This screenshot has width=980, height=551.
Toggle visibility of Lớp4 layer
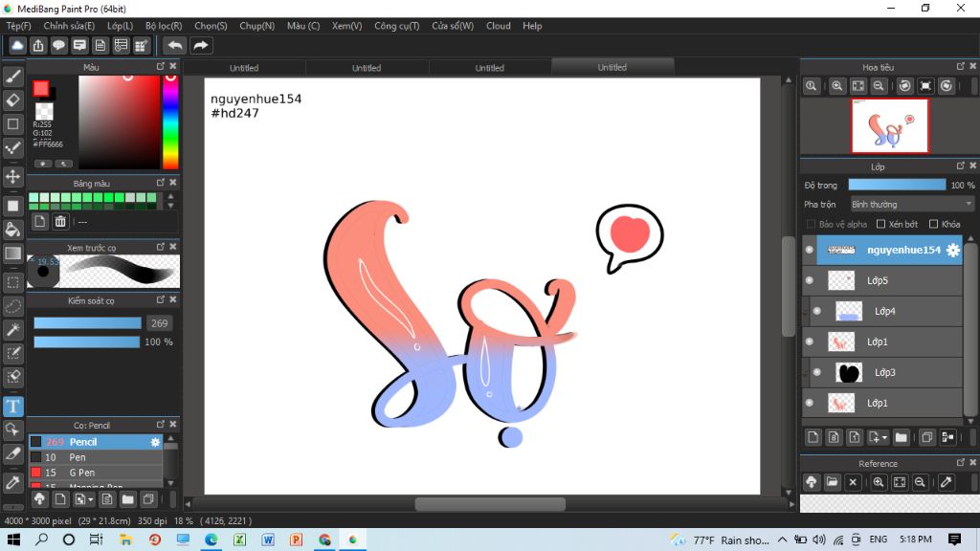pos(817,311)
